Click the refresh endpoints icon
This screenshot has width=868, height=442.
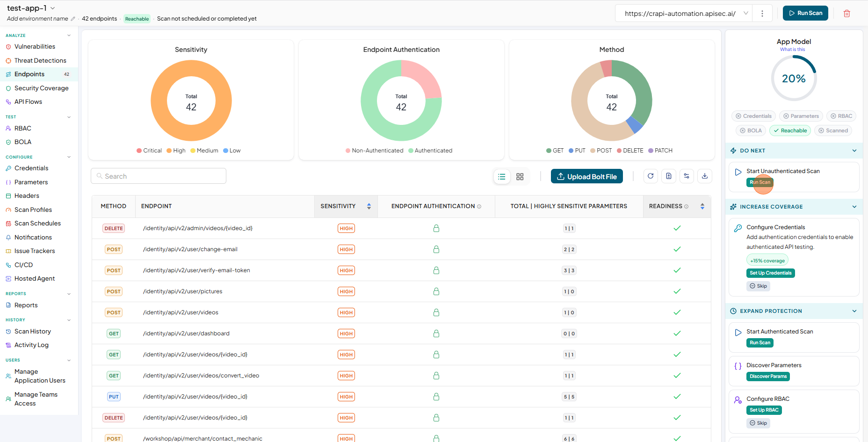coord(651,176)
